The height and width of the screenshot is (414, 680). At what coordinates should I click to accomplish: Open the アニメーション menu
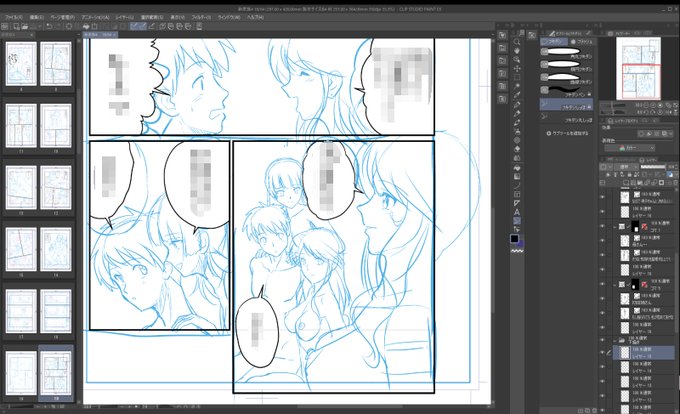pos(95,17)
